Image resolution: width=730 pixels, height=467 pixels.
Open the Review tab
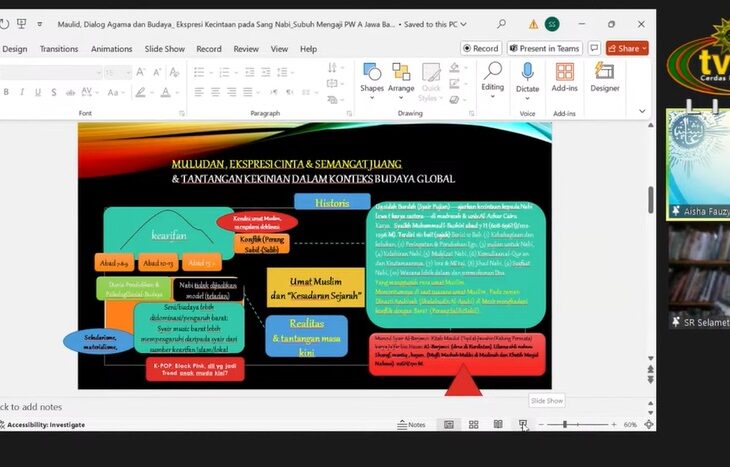(246, 49)
